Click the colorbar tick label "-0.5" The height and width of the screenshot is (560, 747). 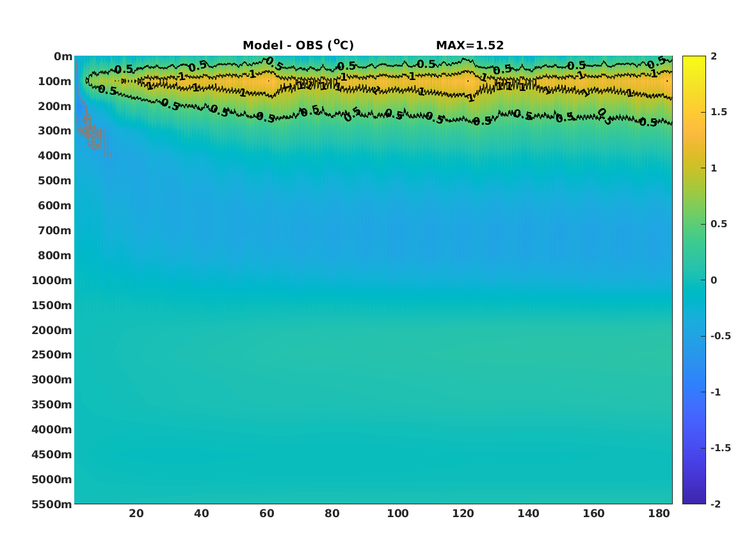tap(721, 336)
